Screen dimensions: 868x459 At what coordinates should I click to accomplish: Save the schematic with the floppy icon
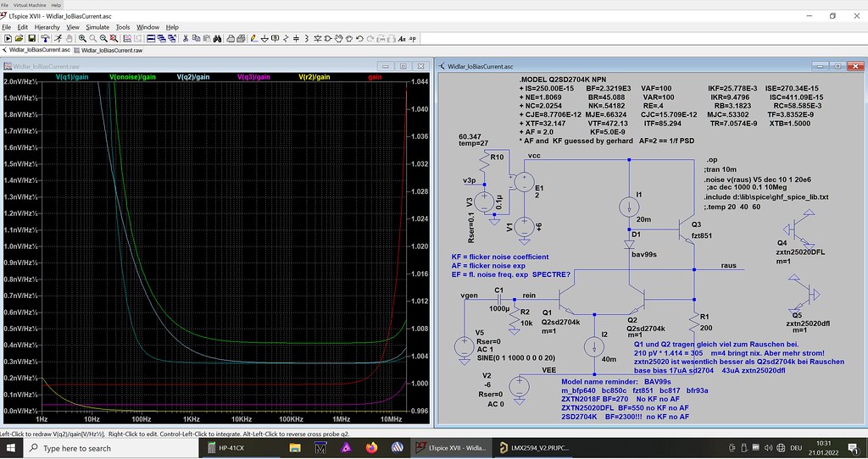[x=31, y=38]
